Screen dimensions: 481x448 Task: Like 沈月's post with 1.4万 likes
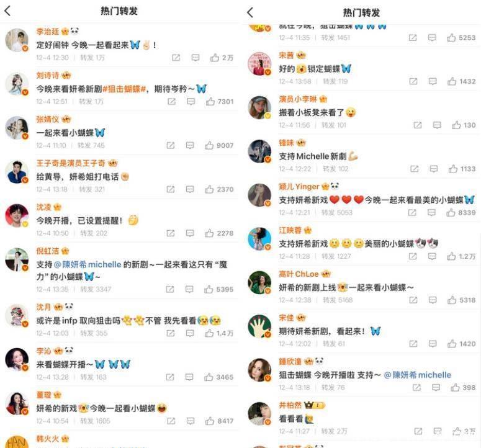209,333
